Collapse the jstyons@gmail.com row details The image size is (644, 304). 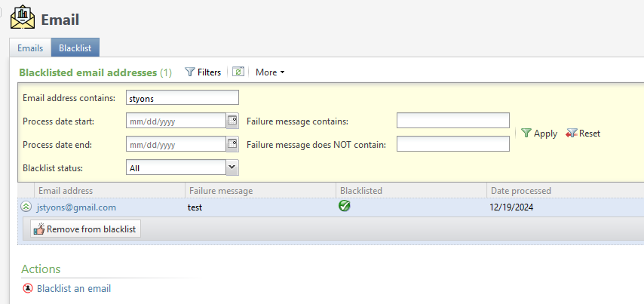point(25,207)
